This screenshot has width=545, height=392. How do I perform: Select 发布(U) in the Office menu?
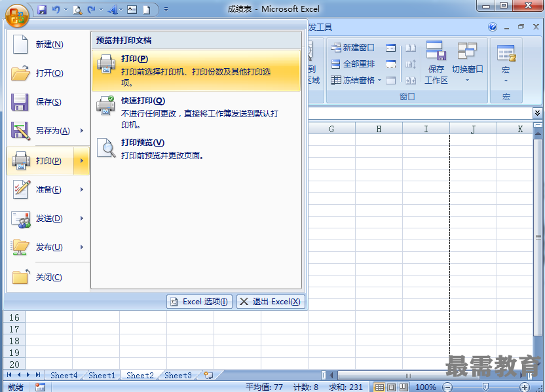(41, 247)
